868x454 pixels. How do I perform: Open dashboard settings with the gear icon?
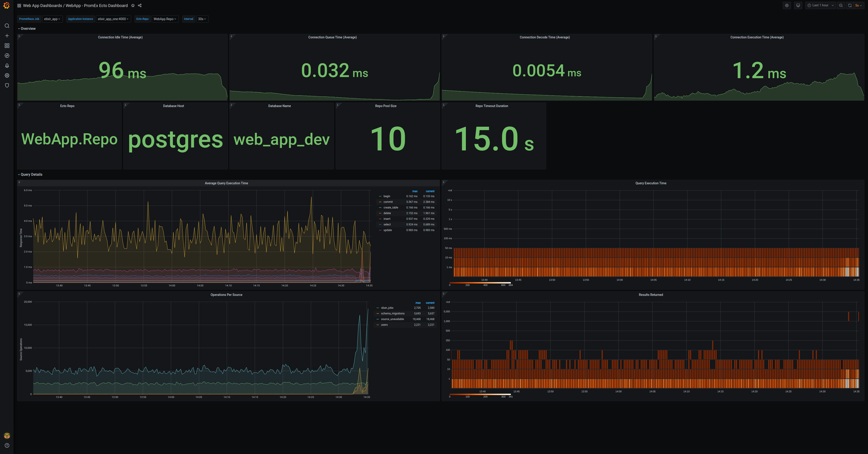point(787,5)
